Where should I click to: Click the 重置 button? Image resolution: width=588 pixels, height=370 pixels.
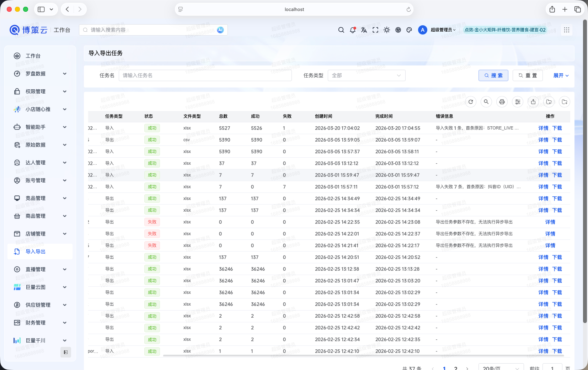528,75
